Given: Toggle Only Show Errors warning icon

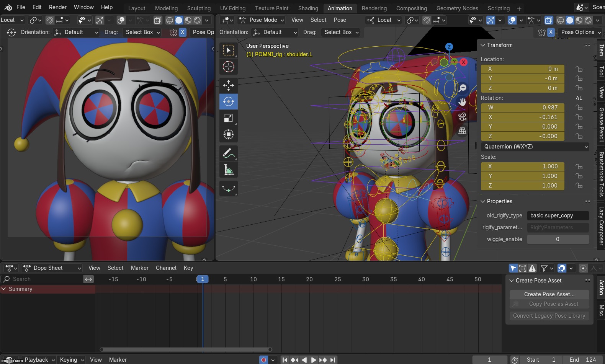Looking at the screenshot, I should (532, 268).
